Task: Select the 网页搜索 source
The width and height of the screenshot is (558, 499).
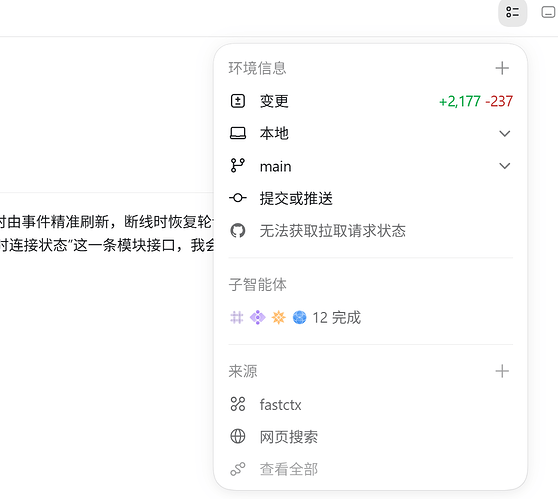Action: (x=370, y=437)
